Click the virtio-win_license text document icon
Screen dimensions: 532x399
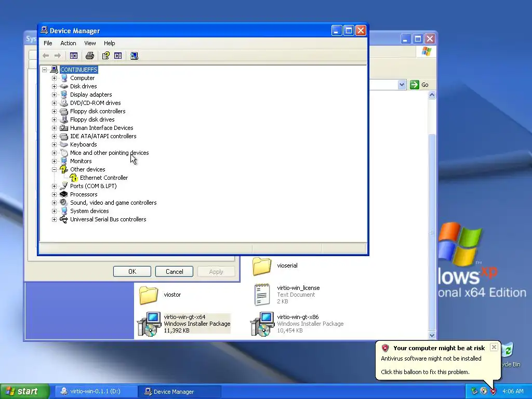click(262, 295)
